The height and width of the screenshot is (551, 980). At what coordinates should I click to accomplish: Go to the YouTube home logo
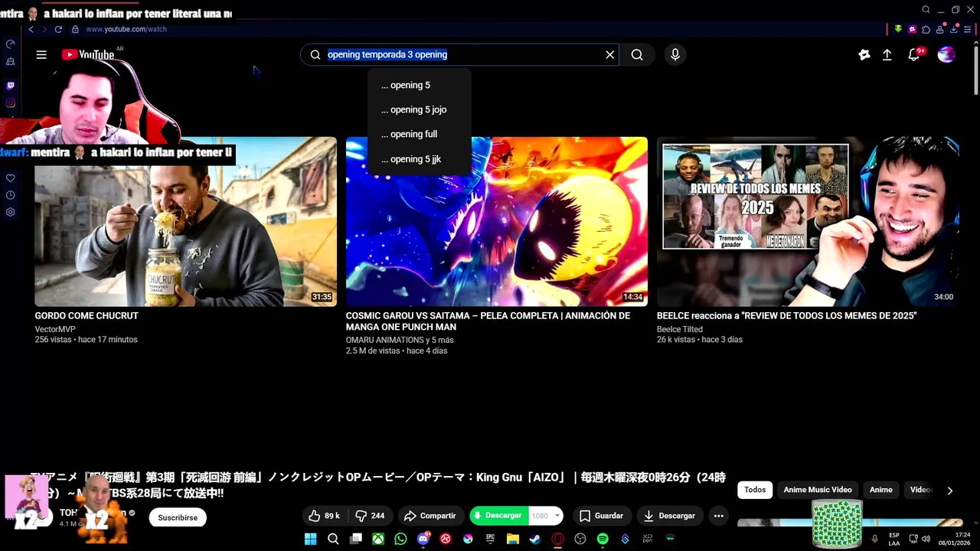coord(88,54)
